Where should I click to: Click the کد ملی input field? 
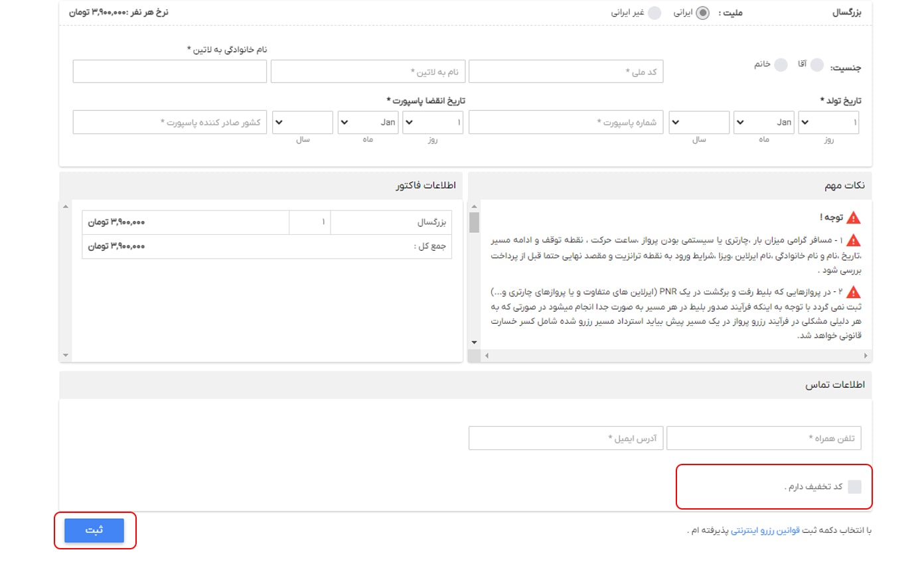click(x=566, y=71)
